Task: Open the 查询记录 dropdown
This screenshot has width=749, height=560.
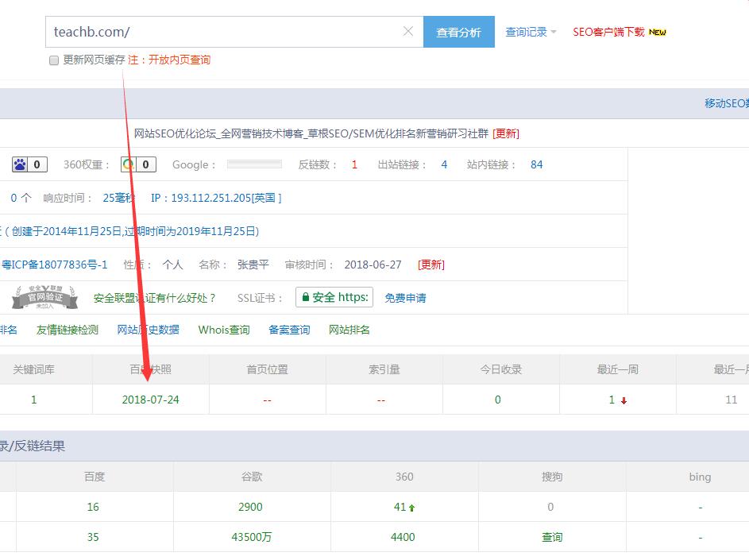Action: pos(528,32)
